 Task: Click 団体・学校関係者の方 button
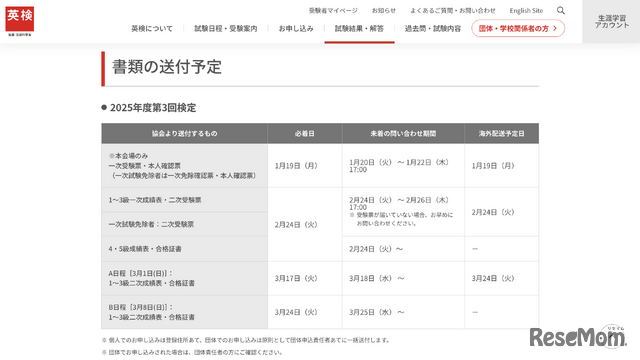(x=518, y=29)
